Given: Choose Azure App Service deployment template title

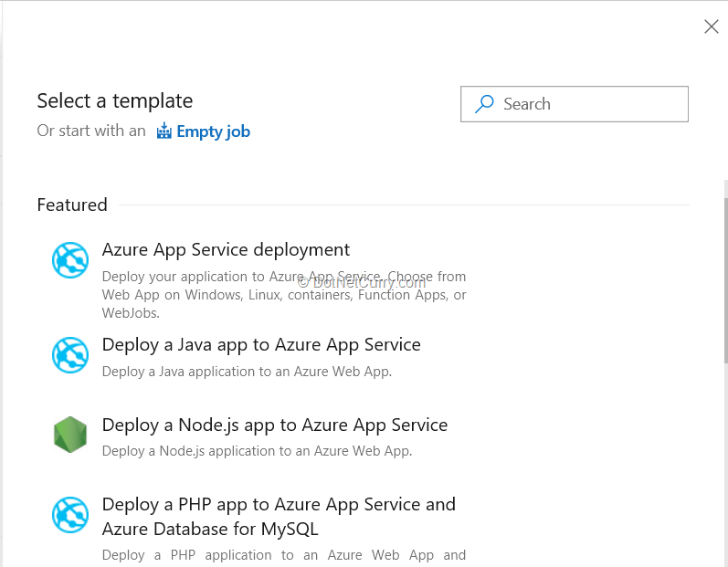Looking at the screenshot, I should click(226, 249).
